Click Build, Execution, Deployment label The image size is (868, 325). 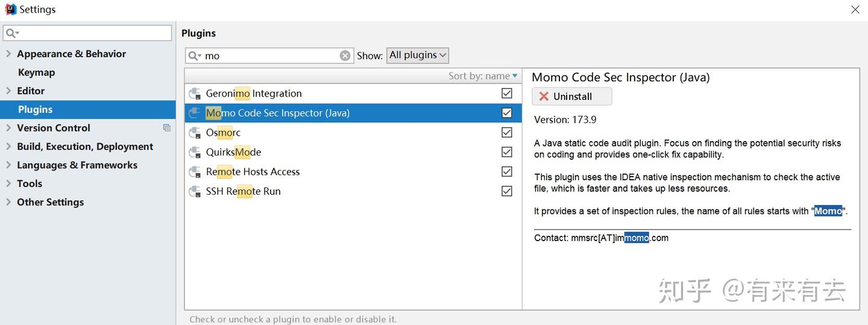click(x=85, y=147)
